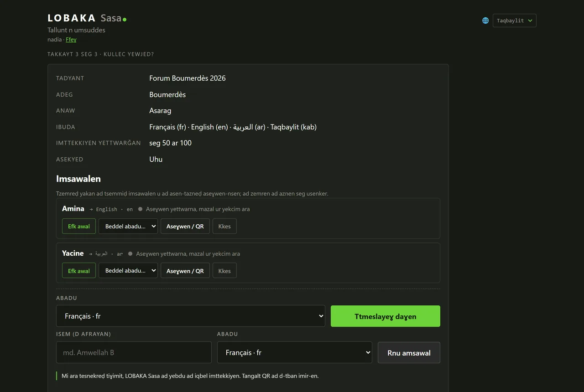
Task: Open Beddel abadu dropdown for Yacine
Action: [128, 271]
